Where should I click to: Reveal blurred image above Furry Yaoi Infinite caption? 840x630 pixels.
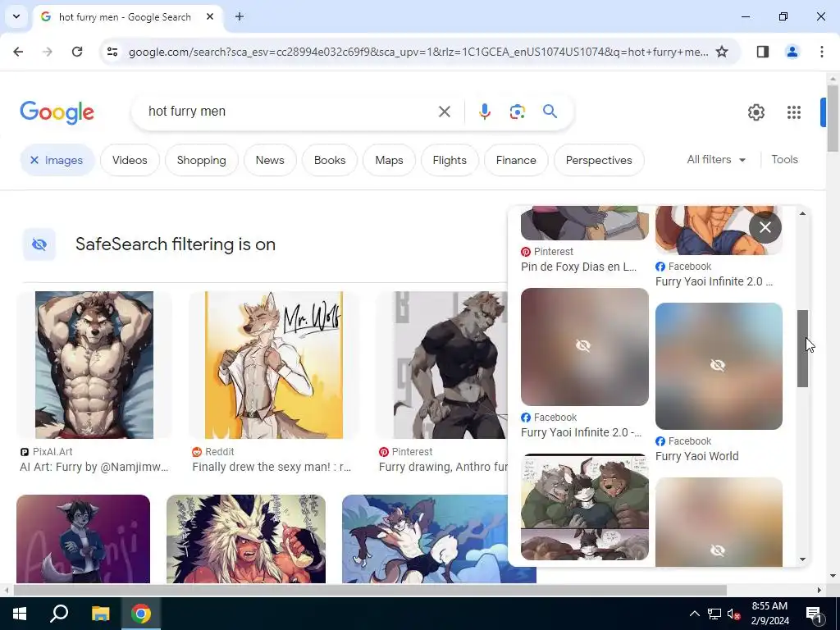click(x=584, y=347)
